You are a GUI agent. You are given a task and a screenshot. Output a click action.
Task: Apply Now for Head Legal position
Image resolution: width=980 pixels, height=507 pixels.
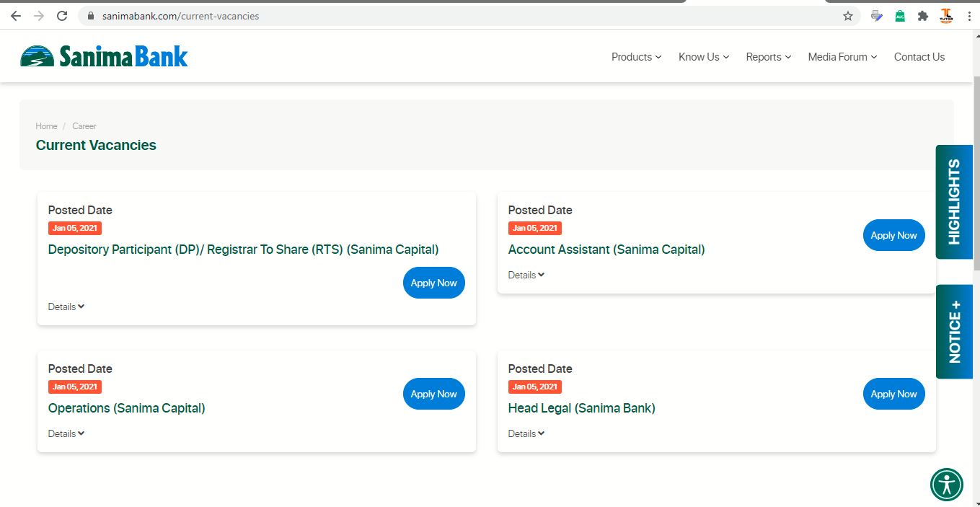click(894, 394)
